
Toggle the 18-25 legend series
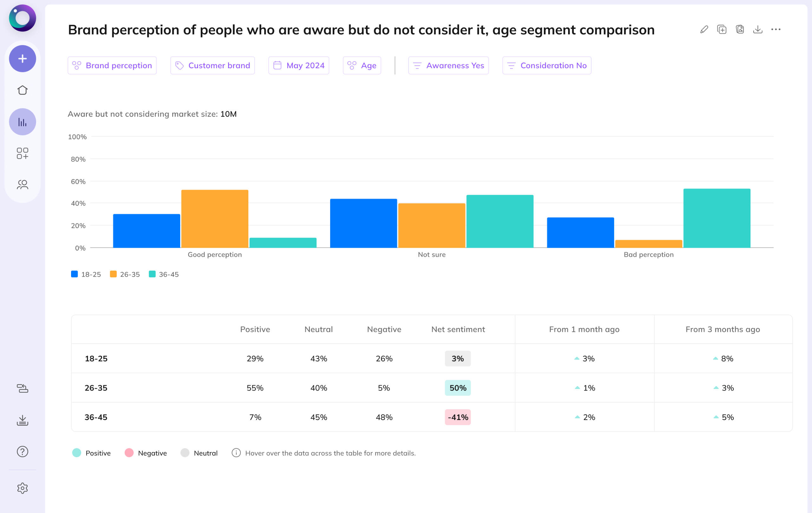(86, 274)
